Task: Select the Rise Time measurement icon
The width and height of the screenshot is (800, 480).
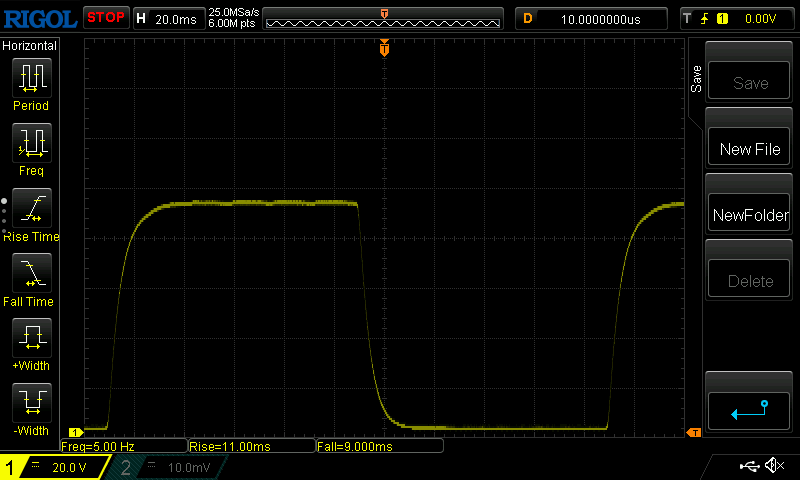Action: point(30,209)
